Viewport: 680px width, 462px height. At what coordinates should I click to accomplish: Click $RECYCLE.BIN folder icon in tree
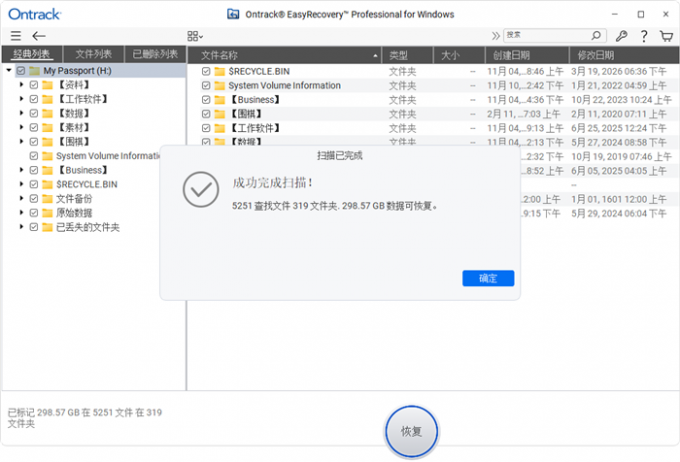(x=48, y=184)
